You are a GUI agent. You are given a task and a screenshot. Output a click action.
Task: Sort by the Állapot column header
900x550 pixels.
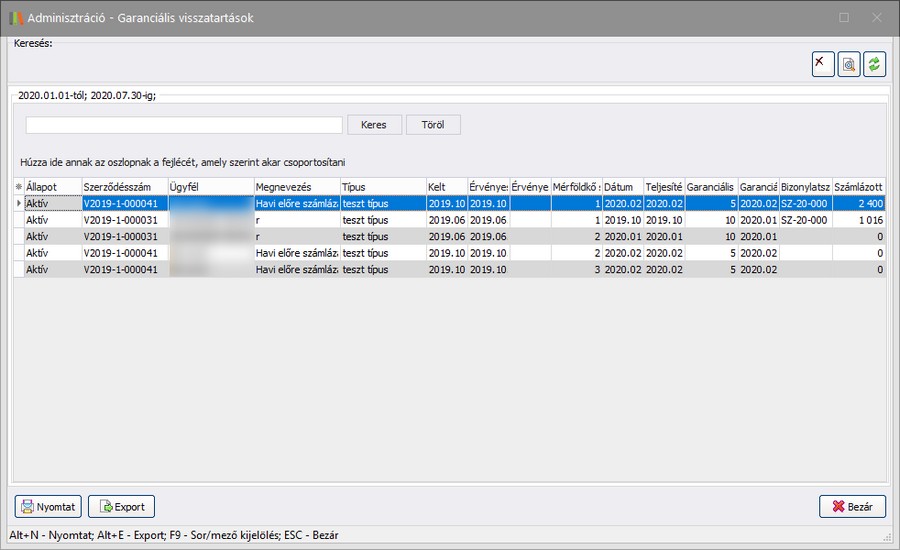52,187
